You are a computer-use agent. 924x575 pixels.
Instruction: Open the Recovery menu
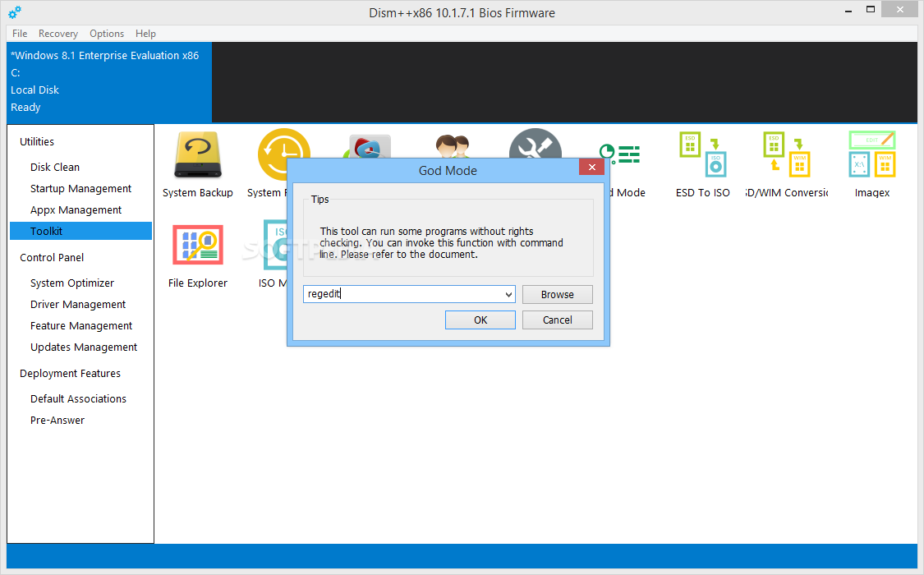click(x=57, y=34)
